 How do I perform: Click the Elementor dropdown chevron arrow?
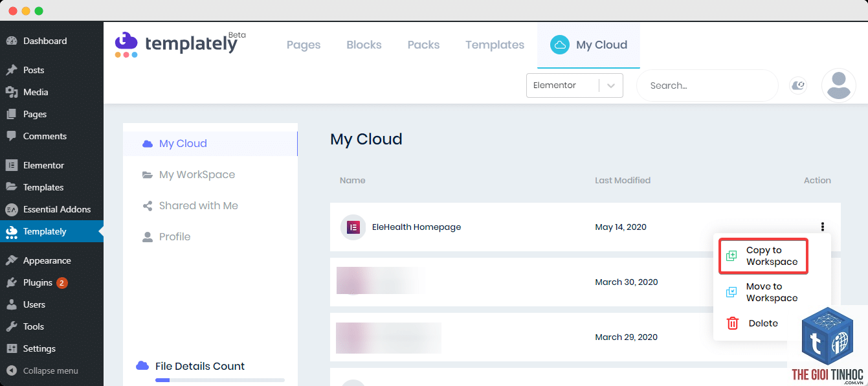(611, 85)
